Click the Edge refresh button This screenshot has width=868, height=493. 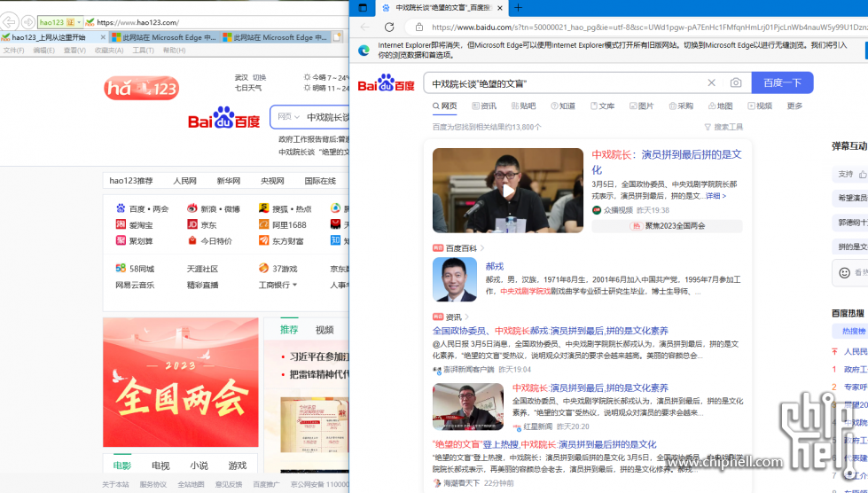(389, 27)
